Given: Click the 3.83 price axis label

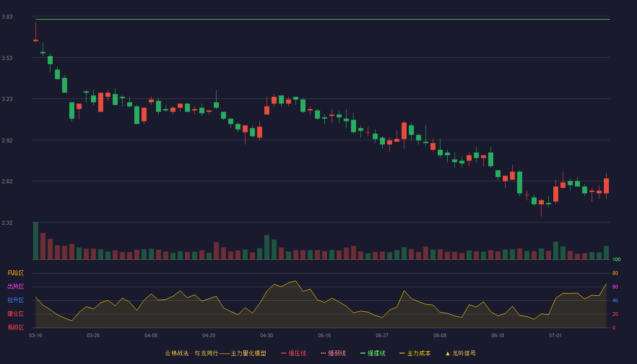Looking at the screenshot, I should pyautogui.click(x=7, y=17).
